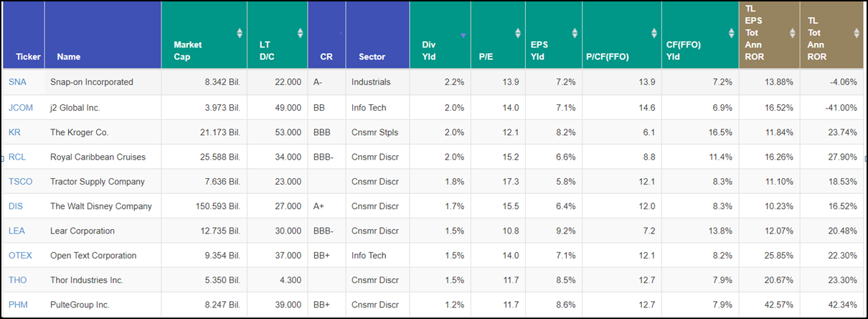
Task: Click the CF(FFO) Yld sort arrows
Action: tap(731, 33)
